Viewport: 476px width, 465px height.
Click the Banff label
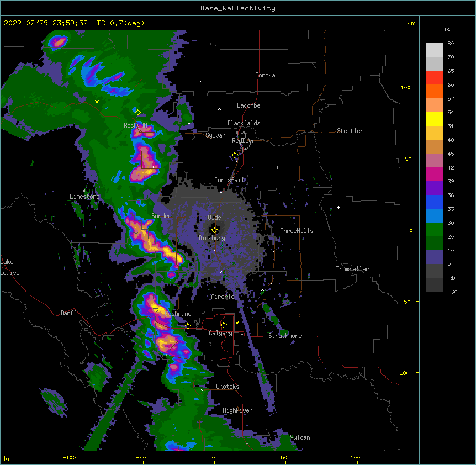click(x=68, y=313)
